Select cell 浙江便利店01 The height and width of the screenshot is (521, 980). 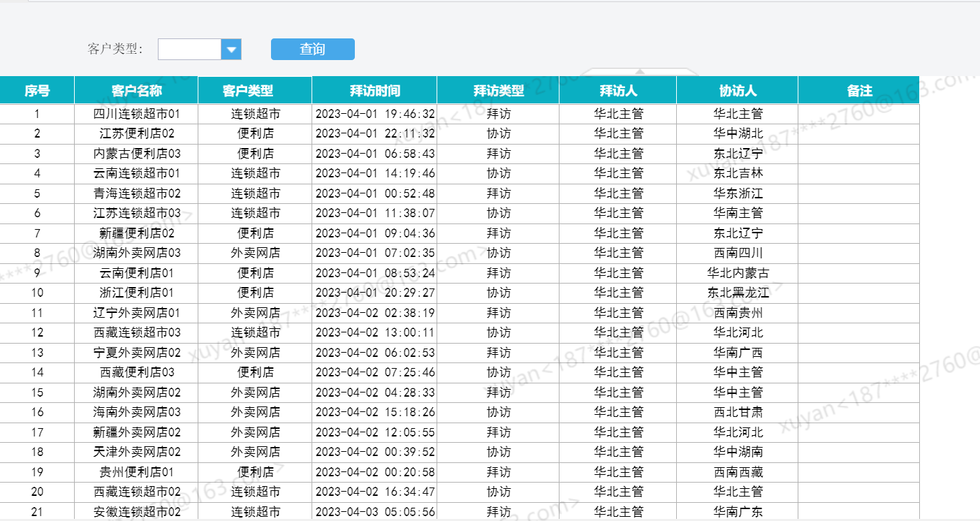click(136, 293)
